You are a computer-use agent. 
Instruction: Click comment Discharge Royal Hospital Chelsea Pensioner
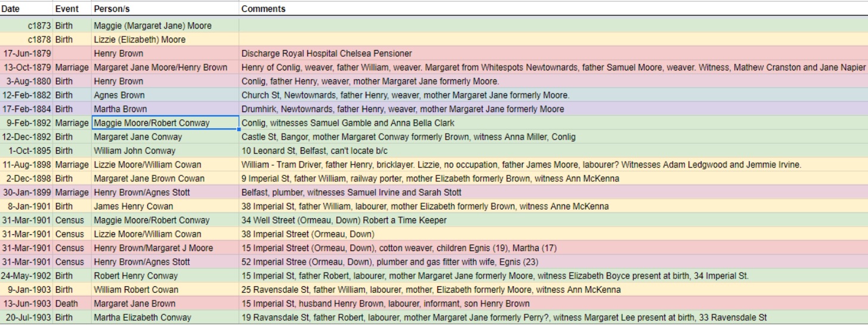pyautogui.click(x=553, y=54)
